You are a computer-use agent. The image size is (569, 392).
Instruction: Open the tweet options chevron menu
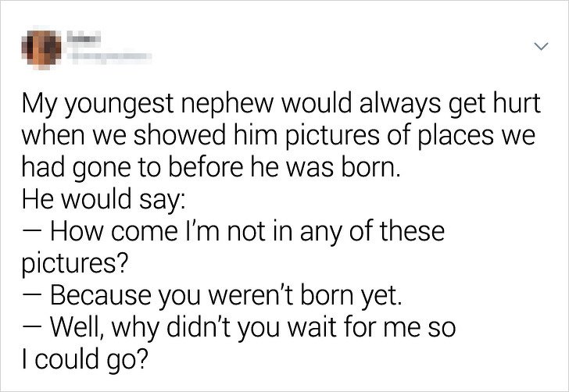541,46
